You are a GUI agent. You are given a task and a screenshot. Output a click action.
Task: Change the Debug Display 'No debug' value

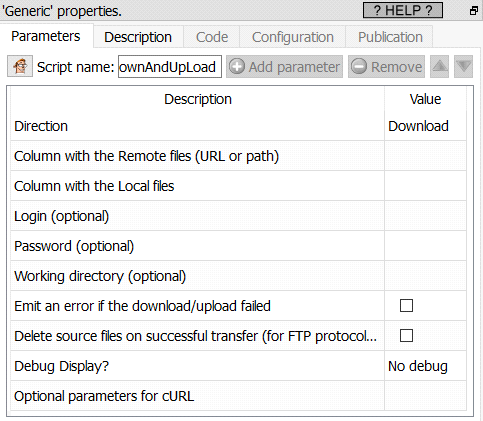(425, 366)
